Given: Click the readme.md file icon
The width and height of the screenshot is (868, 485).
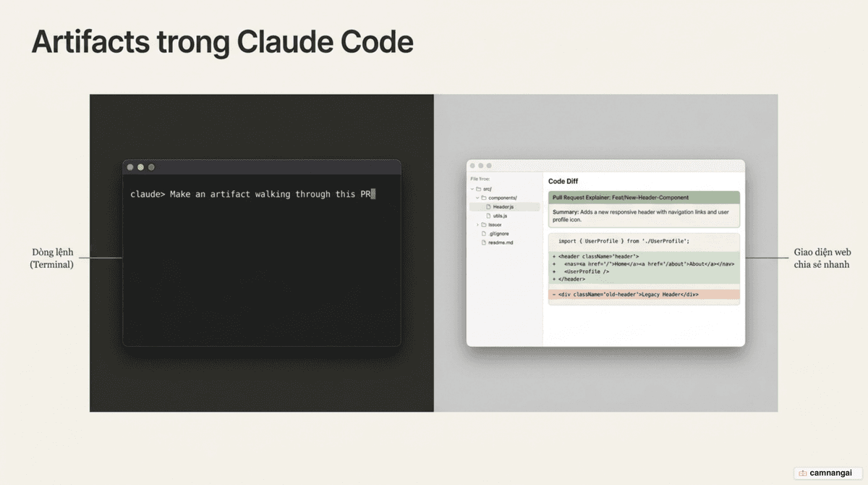Looking at the screenshot, I should [483, 242].
